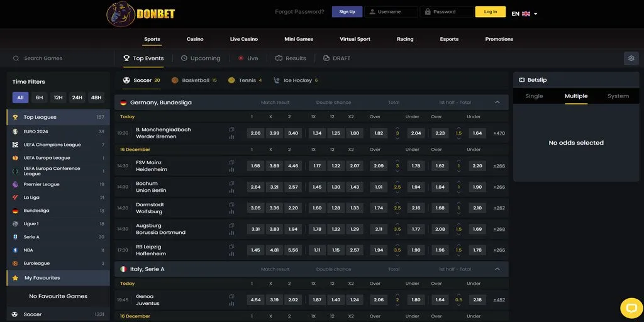The height and width of the screenshot is (322, 644).
Task: Open the Live events tab
Action: point(248,58)
